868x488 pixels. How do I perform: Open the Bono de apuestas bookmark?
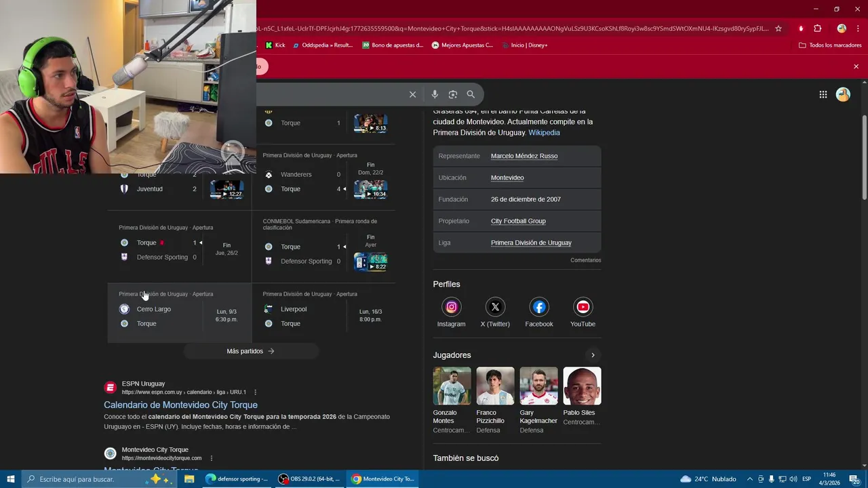click(393, 45)
